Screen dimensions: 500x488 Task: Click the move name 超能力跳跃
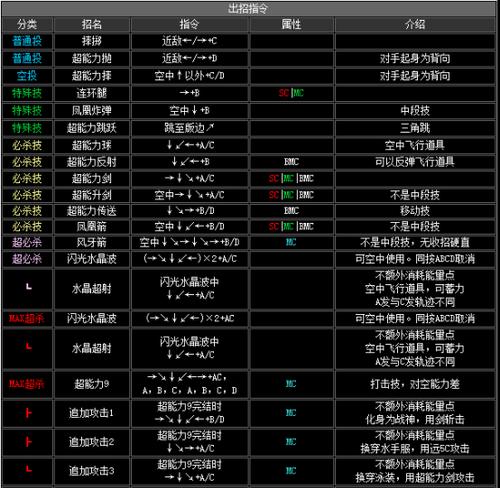[92, 128]
